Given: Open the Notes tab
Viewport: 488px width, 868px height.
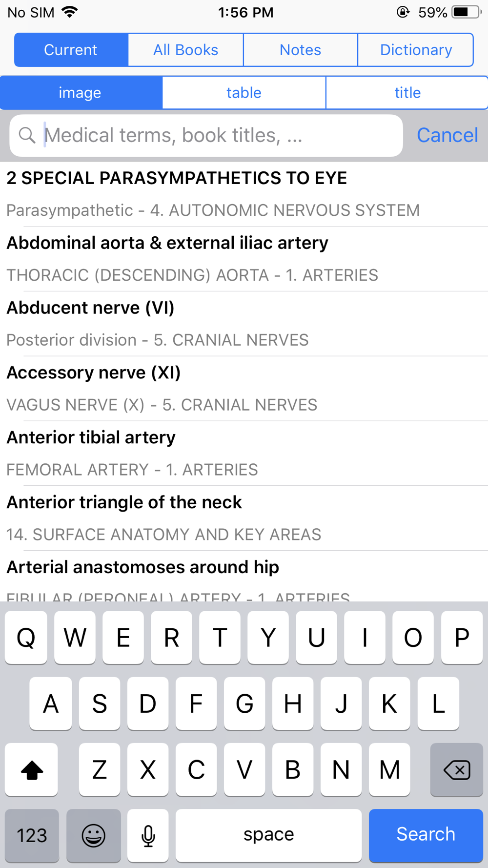Looking at the screenshot, I should click(x=301, y=50).
